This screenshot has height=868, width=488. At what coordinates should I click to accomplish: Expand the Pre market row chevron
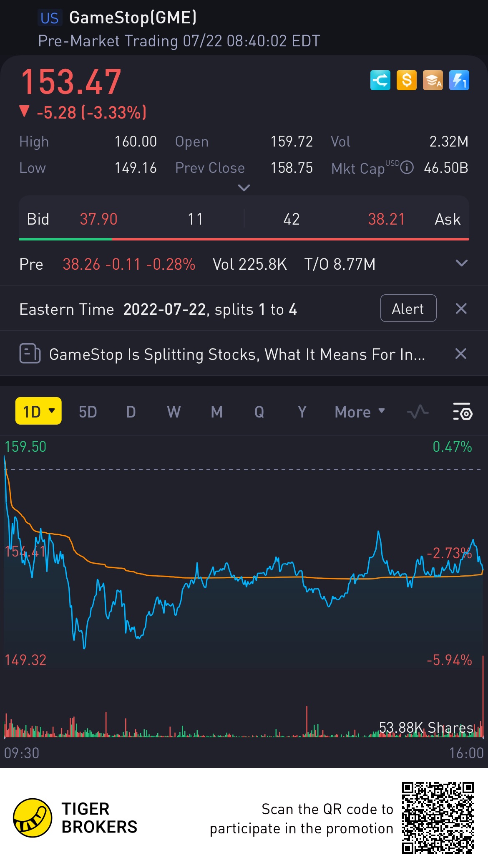tap(461, 263)
